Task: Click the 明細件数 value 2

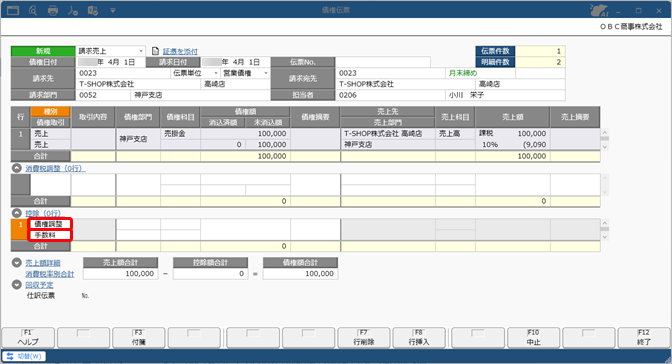Action: coord(540,62)
